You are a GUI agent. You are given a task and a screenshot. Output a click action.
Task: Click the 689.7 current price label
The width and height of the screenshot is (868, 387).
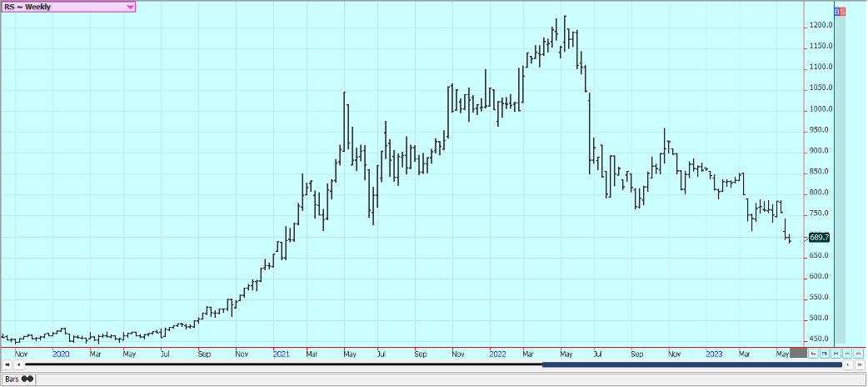(x=820, y=238)
